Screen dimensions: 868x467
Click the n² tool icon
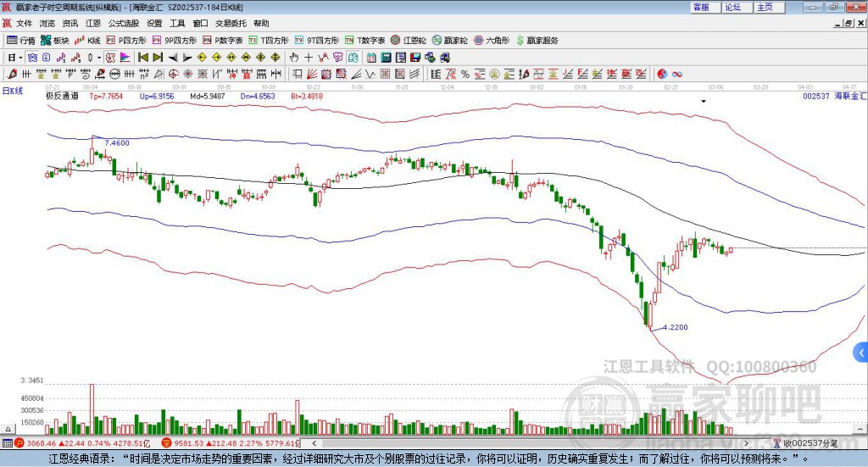pyautogui.click(x=144, y=74)
